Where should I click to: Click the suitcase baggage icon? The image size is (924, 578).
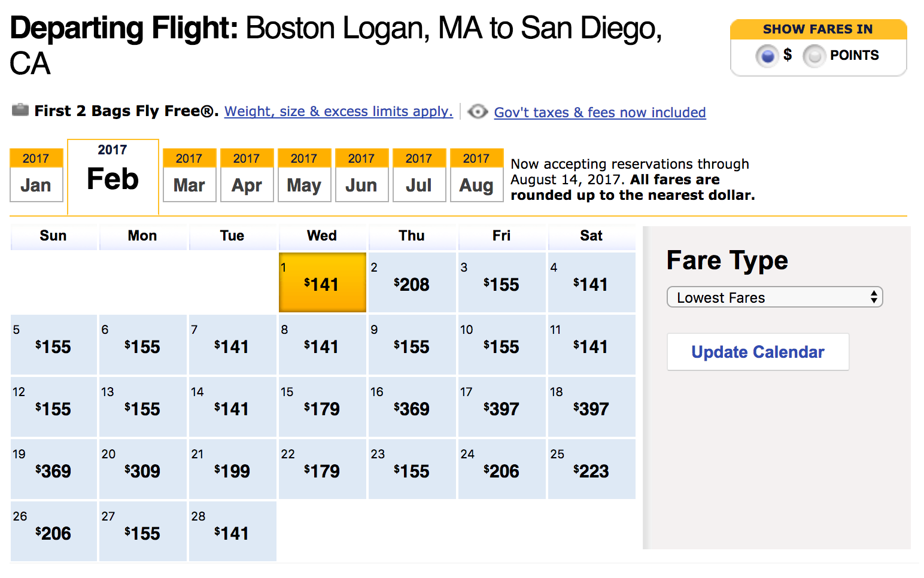coord(20,110)
